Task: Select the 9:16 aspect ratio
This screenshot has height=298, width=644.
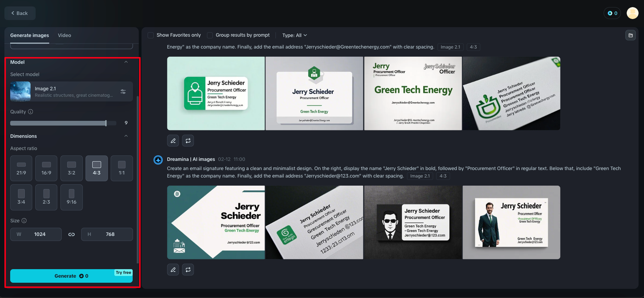Action: coord(72,198)
